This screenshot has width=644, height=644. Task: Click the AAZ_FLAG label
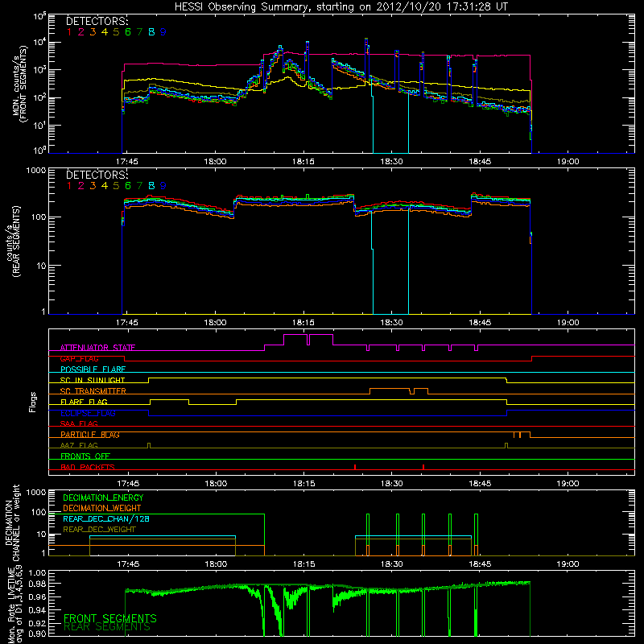coord(79,445)
